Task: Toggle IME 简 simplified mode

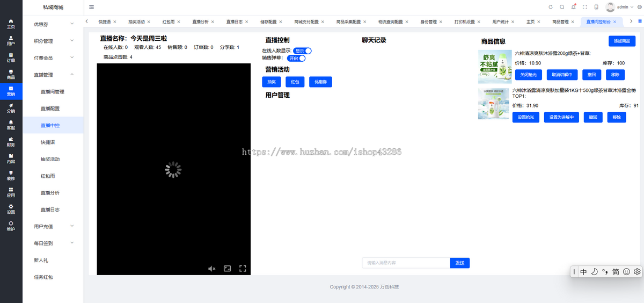Action: 616,272
